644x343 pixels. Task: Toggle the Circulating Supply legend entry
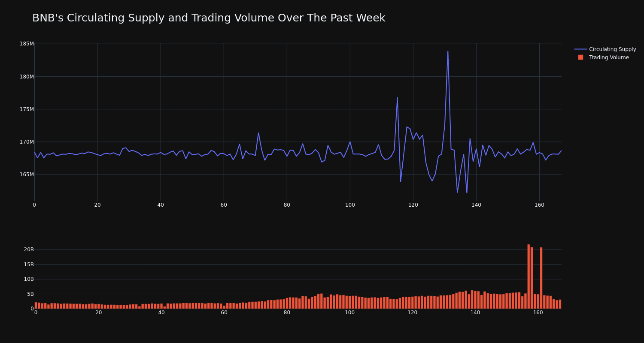[x=605, y=49]
